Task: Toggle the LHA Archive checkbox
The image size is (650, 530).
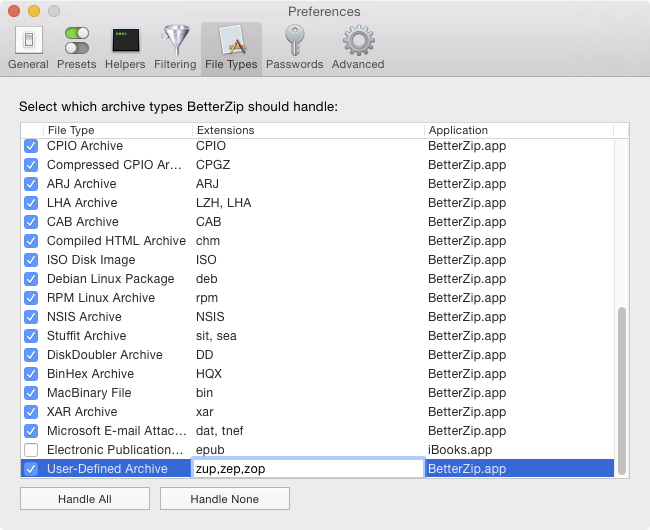Action: click(31, 203)
